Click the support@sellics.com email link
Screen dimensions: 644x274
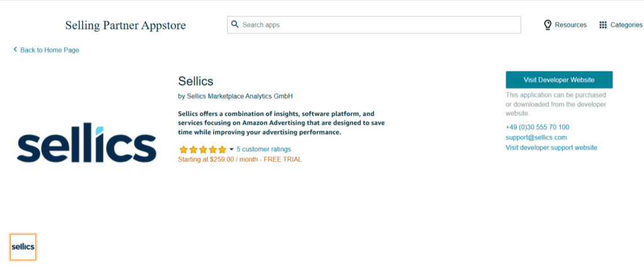point(536,137)
